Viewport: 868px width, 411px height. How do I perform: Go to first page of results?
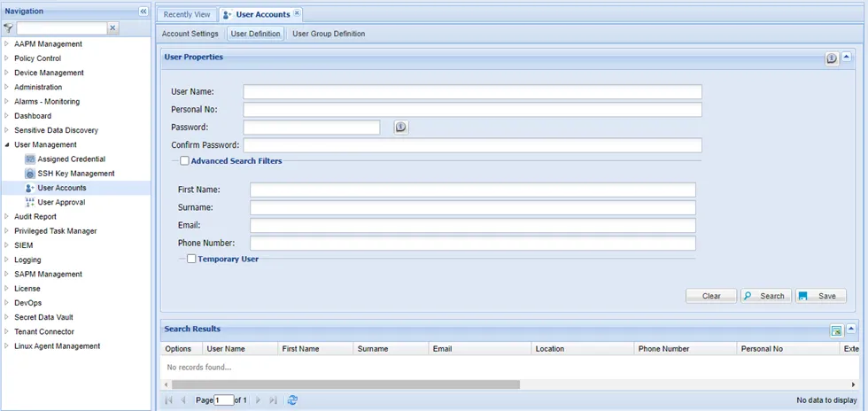click(169, 399)
